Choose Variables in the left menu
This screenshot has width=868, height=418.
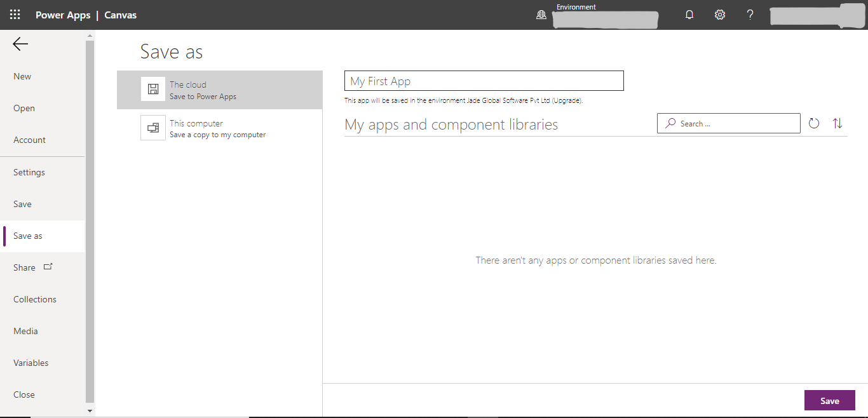coord(31,363)
